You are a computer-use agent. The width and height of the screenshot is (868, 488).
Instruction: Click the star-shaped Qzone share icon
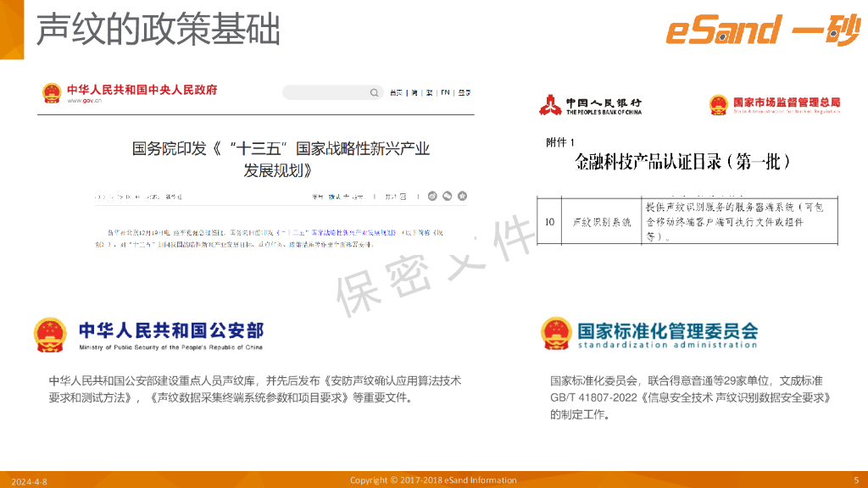[x=461, y=196]
